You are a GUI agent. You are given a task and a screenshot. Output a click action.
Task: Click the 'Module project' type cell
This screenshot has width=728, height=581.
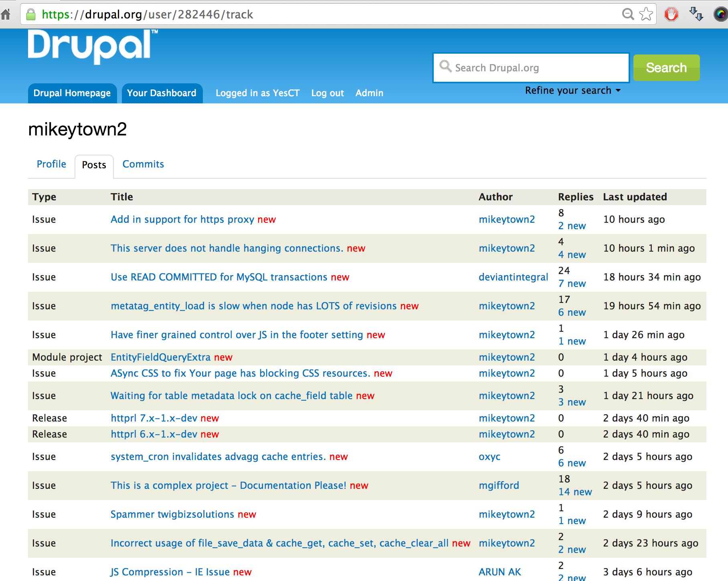point(67,357)
